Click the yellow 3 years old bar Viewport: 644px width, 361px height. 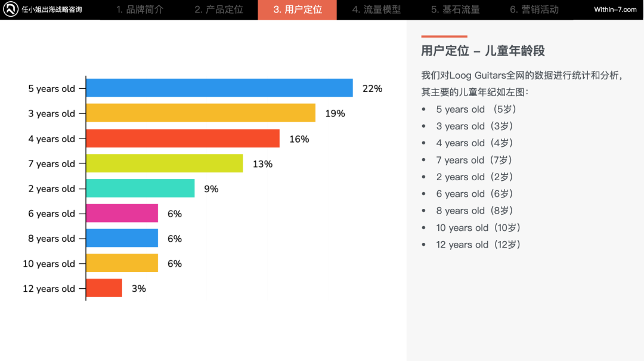201,113
